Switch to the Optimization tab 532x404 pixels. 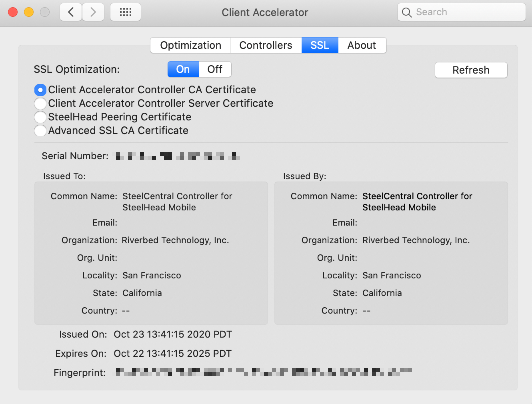coord(191,45)
